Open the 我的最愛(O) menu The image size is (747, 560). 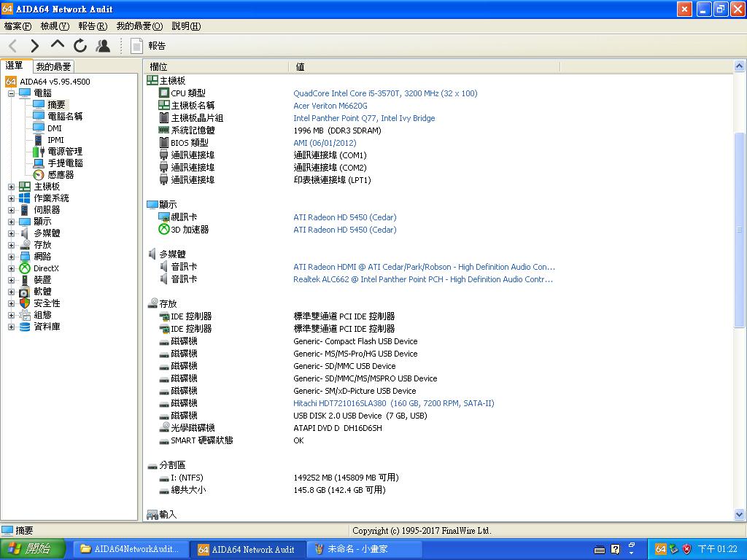click(x=139, y=26)
